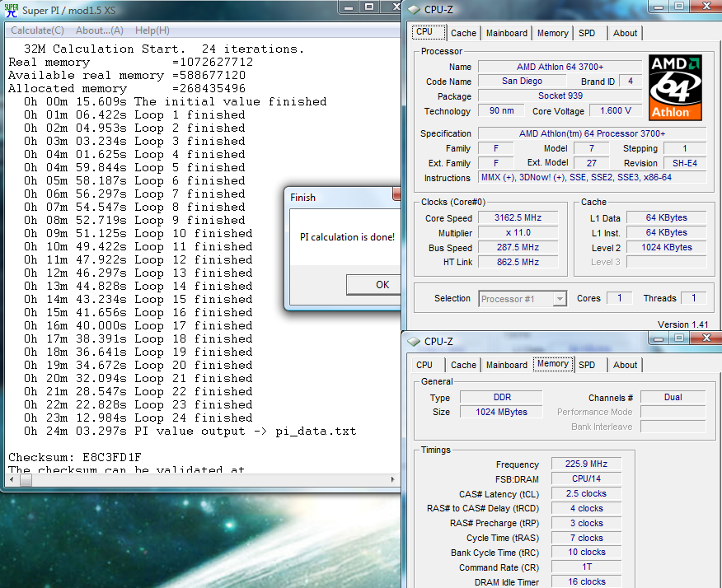The image size is (722, 588).
Task: Click the FSB:DRAM value CPU/14
Action: 586,478
